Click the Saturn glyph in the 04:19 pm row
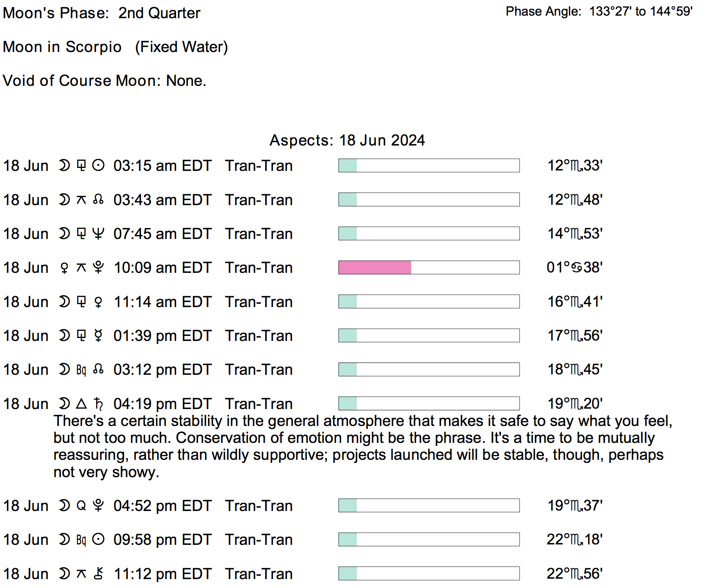Viewport: 707px width, 588px height. pyautogui.click(x=98, y=404)
